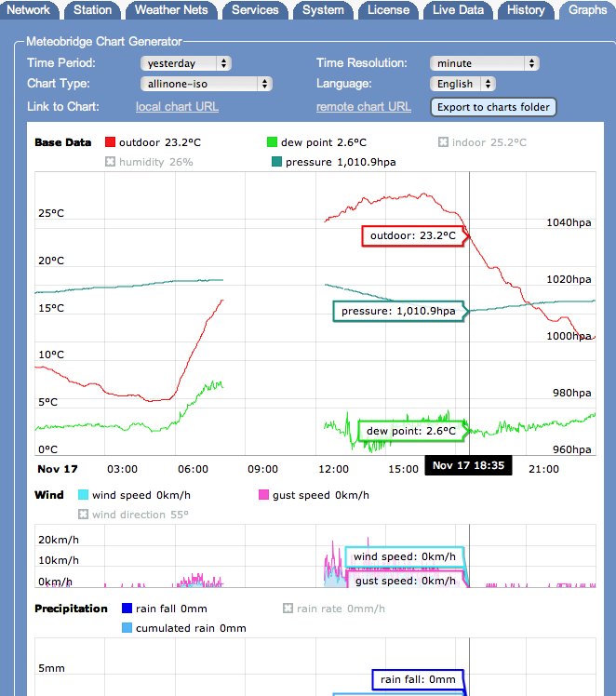Click the 09:00 time axis label
The image size is (616, 696).
[x=262, y=469]
